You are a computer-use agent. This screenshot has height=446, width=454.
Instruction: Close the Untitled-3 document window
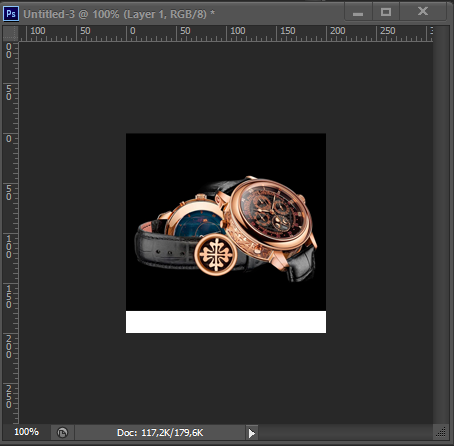pyautogui.click(x=423, y=12)
